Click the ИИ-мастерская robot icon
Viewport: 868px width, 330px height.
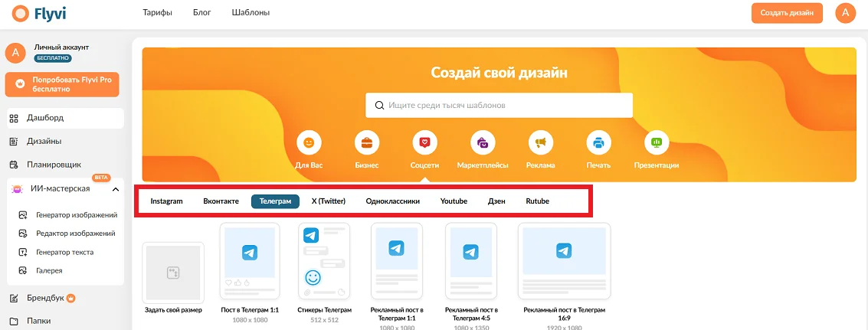[17, 189]
